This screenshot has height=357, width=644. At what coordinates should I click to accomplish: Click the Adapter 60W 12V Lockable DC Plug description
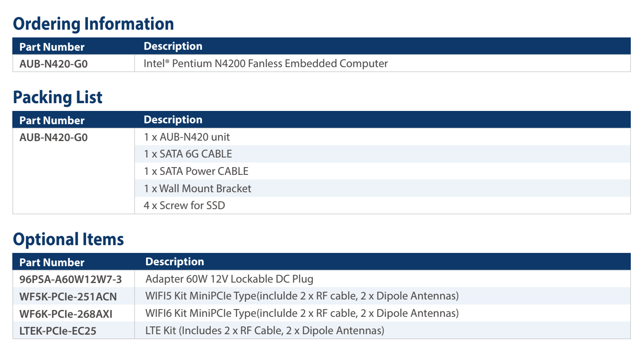pos(229,278)
